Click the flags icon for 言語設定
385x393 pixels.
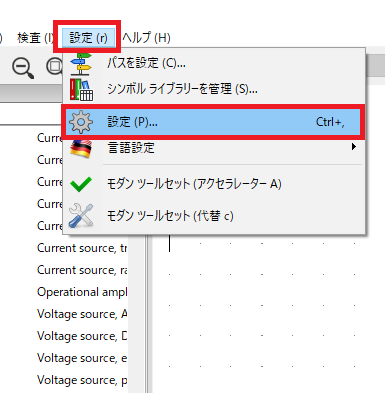pos(81,149)
